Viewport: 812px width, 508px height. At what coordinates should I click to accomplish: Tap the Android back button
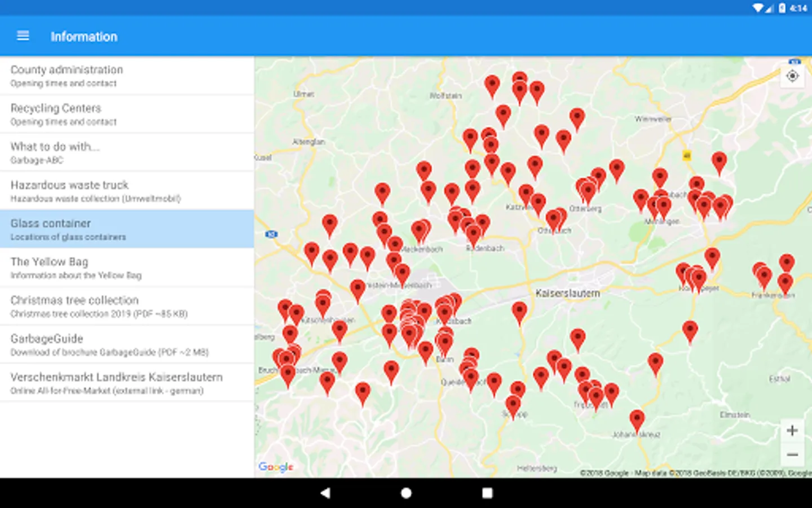point(325,493)
